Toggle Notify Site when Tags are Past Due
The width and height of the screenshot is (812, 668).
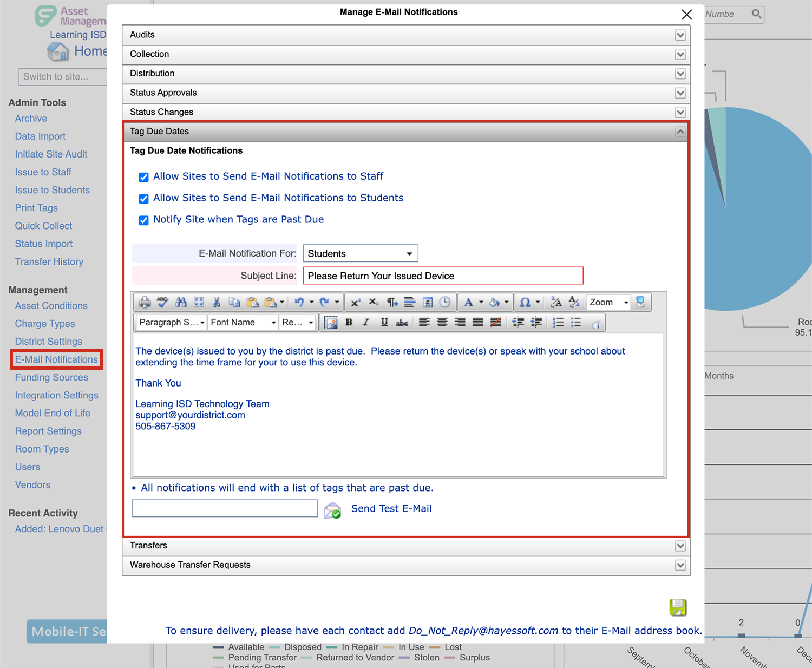(143, 220)
